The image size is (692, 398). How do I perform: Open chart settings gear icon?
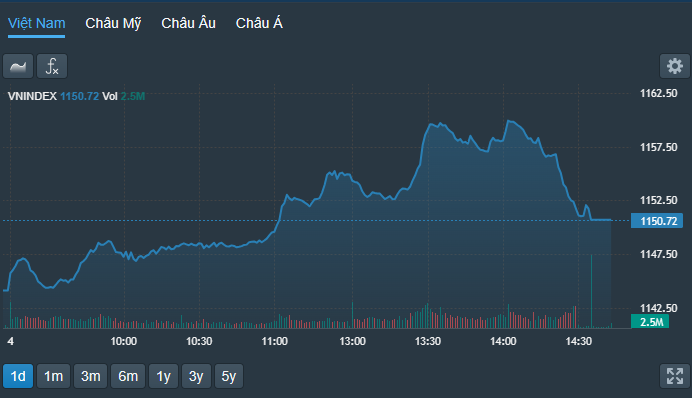coord(674,67)
